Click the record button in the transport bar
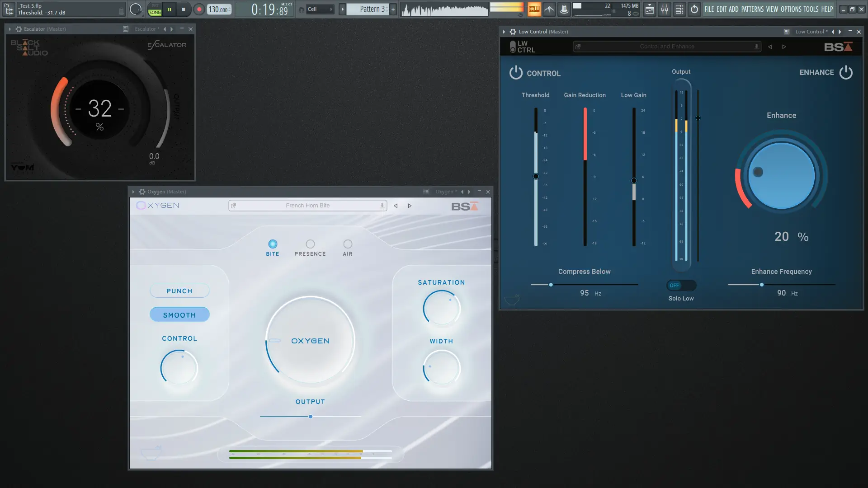868x488 pixels. tap(199, 9)
